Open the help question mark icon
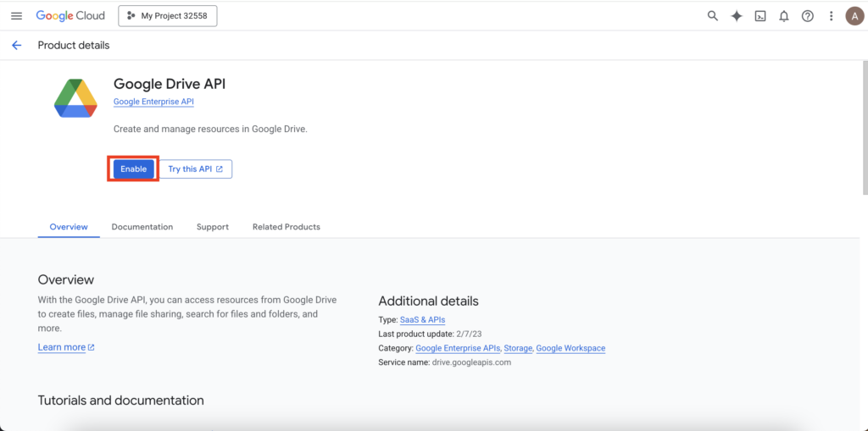This screenshot has width=868, height=431. point(808,16)
